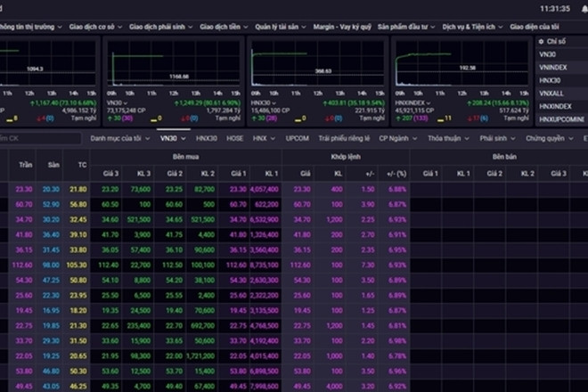Select the Trái phiếu riêng lẻ tab
The image size is (588, 392).
coord(343,138)
